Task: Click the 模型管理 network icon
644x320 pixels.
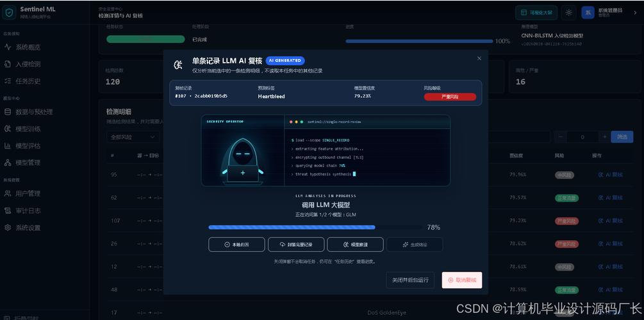Action: [x=8, y=163]
